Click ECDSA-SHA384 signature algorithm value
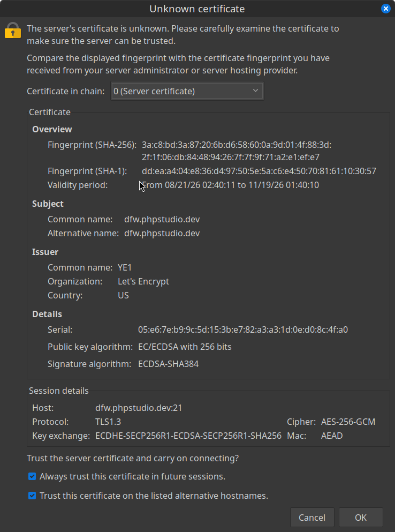 coord(168,364)
